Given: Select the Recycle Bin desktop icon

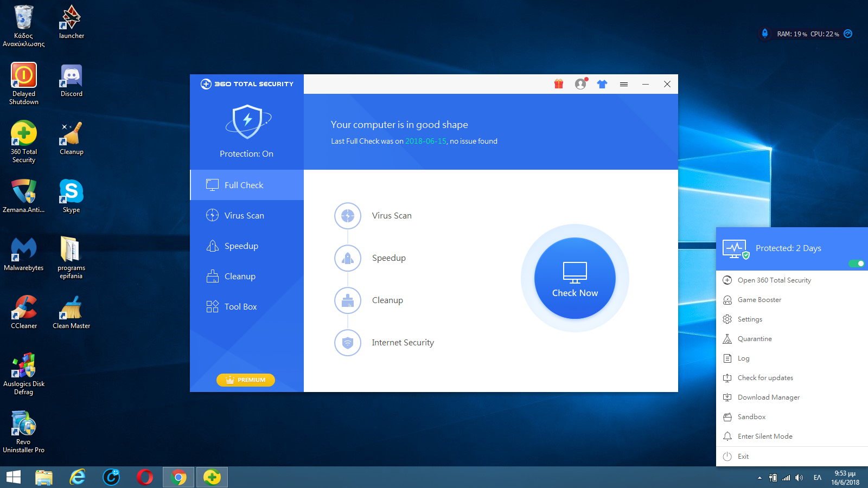Looking at the screenshot, I should (23, 26).
